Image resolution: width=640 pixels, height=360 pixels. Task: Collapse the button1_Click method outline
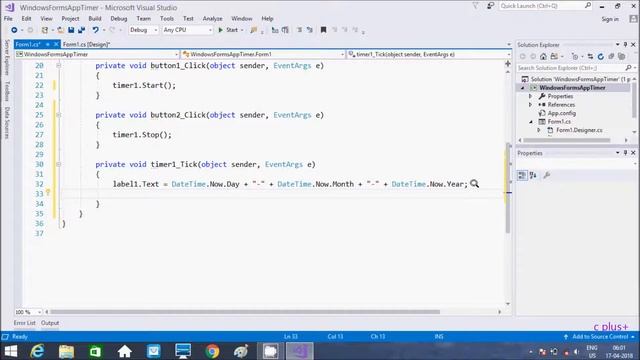[58, 66]
